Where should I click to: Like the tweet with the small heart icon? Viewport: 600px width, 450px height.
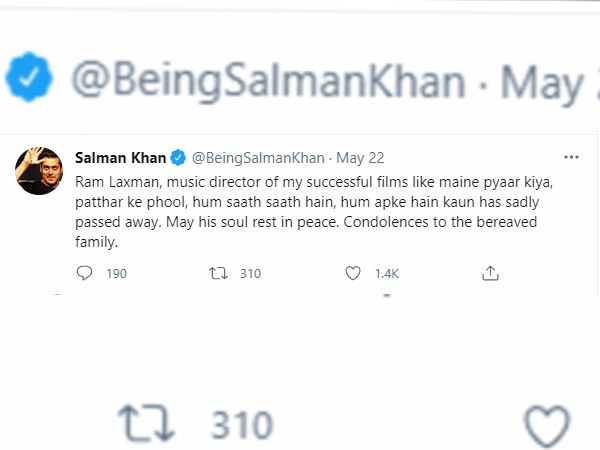point(352,272)
